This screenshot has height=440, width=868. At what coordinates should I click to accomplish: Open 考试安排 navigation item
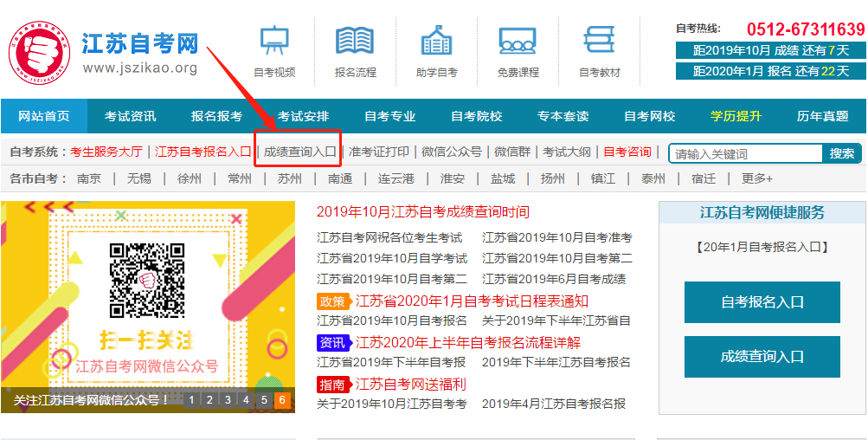[304, 116]
